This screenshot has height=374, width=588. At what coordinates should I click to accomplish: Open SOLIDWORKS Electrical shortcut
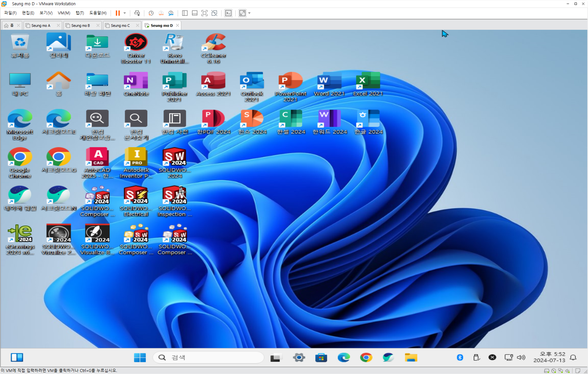tap(136, 201)
